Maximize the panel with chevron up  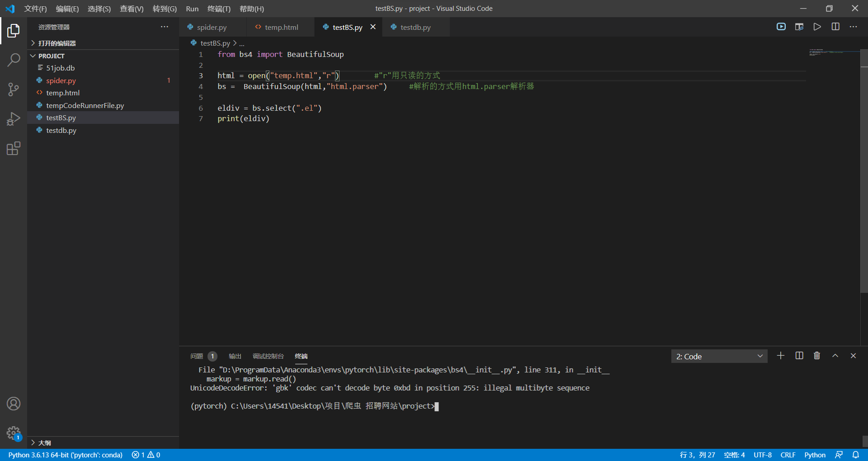pyautogui.click(x=835, y=356)
